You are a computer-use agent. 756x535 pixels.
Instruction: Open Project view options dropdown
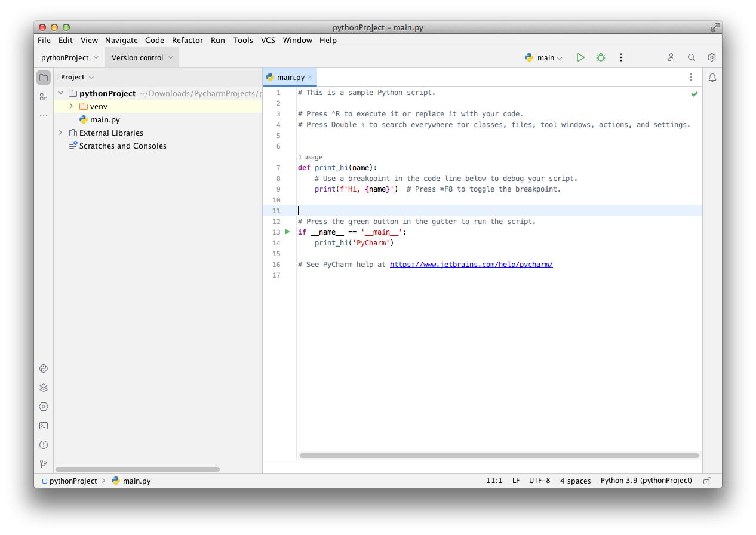tap(91, 78)
